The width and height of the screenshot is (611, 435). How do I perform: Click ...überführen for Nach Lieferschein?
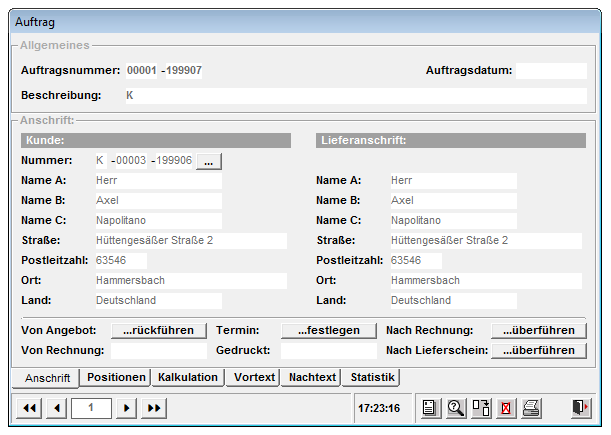tap(539, 350)
